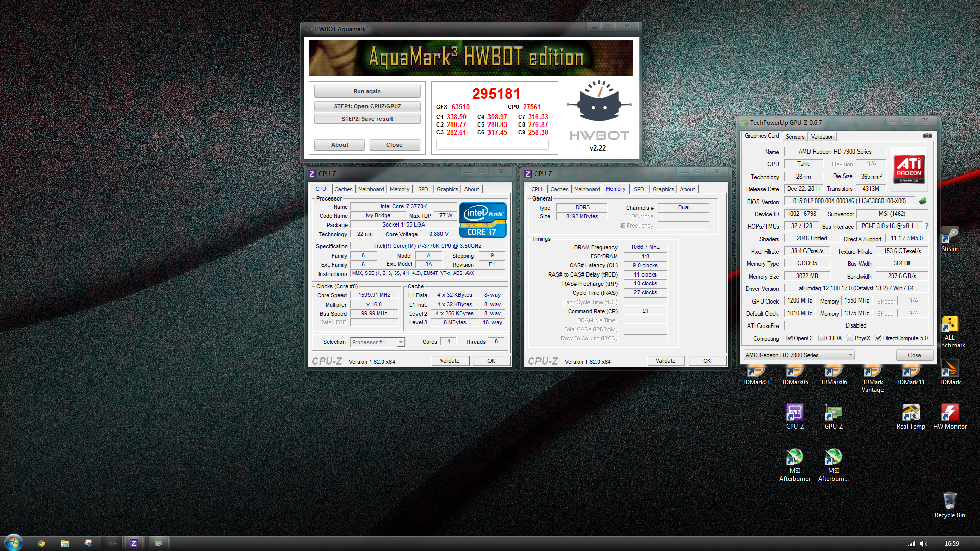
Task: Toggle the OpenCL checkbox in GPU-Z
Action: 790,338
